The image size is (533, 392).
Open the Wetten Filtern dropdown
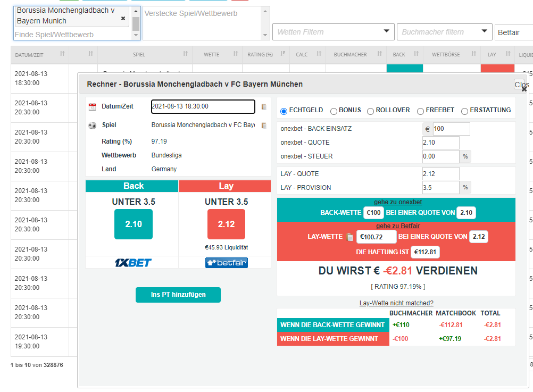tap(333, 32)
